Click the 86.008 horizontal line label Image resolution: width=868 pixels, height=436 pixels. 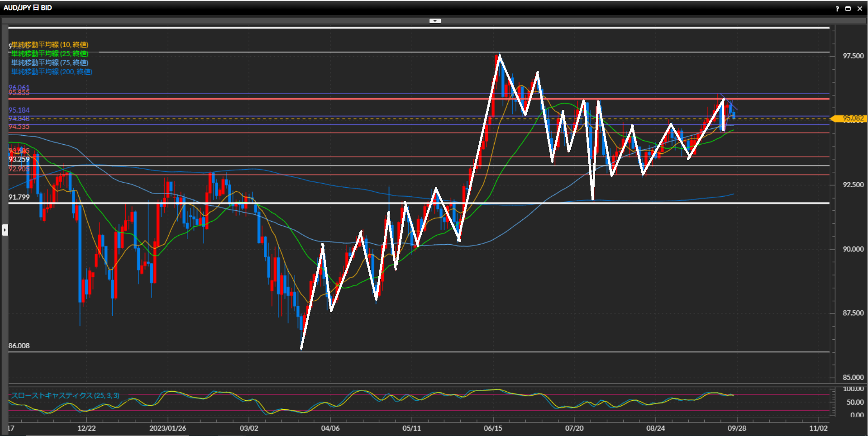(x=19, y=346)
